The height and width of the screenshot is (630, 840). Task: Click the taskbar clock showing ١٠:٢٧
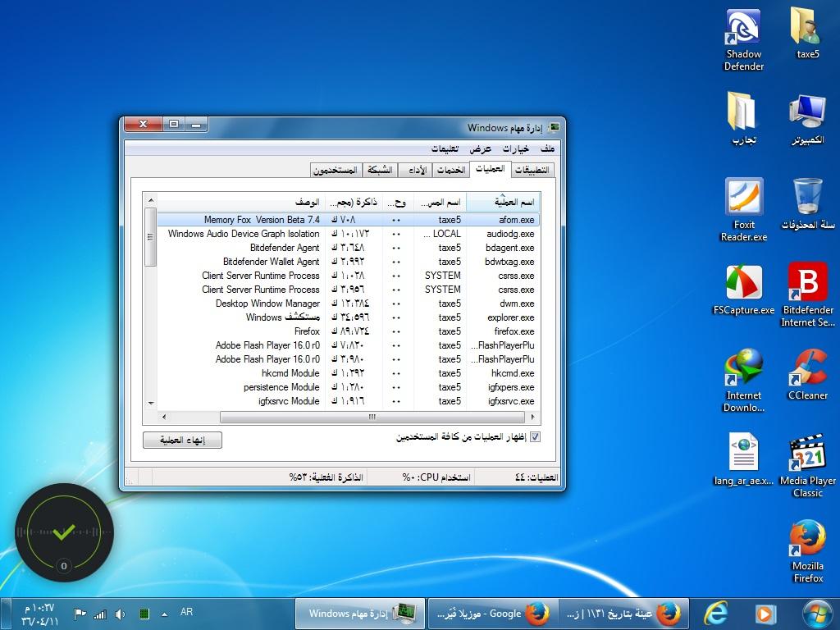[39, 614]
